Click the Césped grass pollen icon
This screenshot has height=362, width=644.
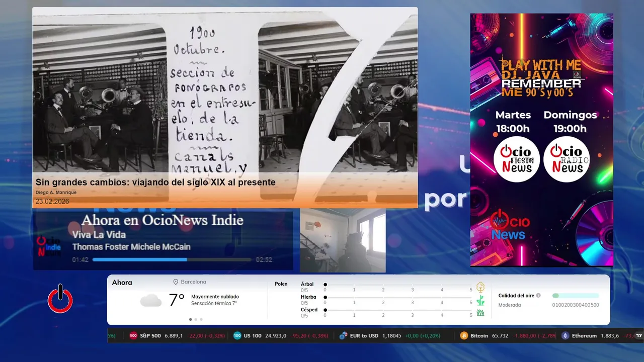click(x=480, y=313)
